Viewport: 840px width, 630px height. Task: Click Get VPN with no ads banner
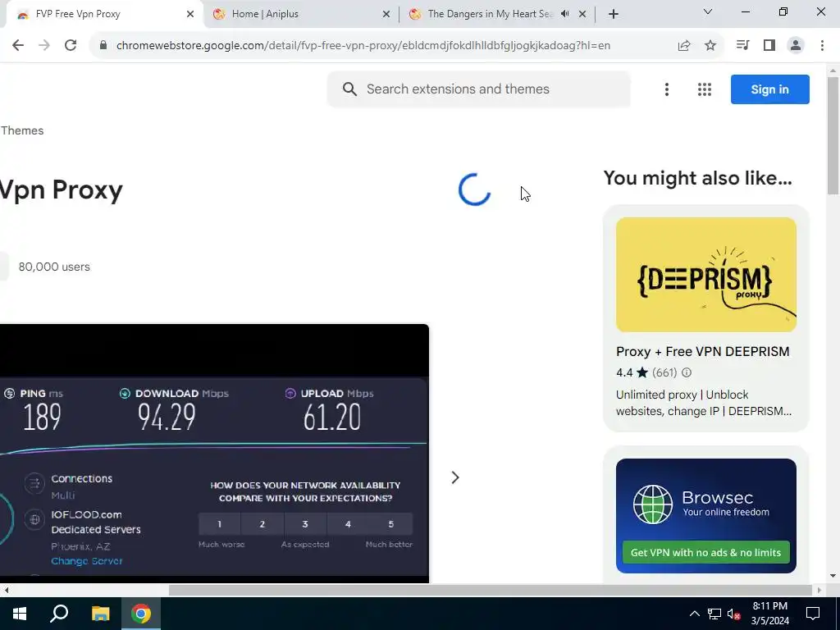[x=706, y=552]
